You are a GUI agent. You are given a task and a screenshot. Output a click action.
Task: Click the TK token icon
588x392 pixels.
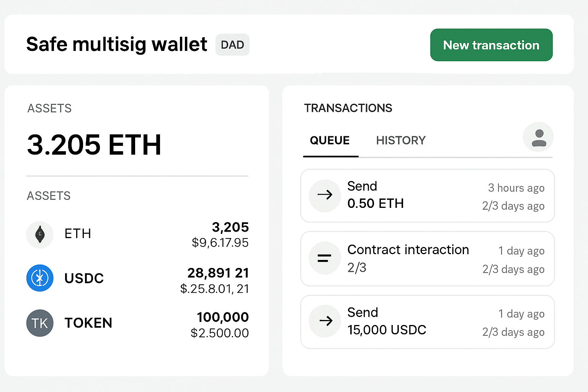coord(40,323)
